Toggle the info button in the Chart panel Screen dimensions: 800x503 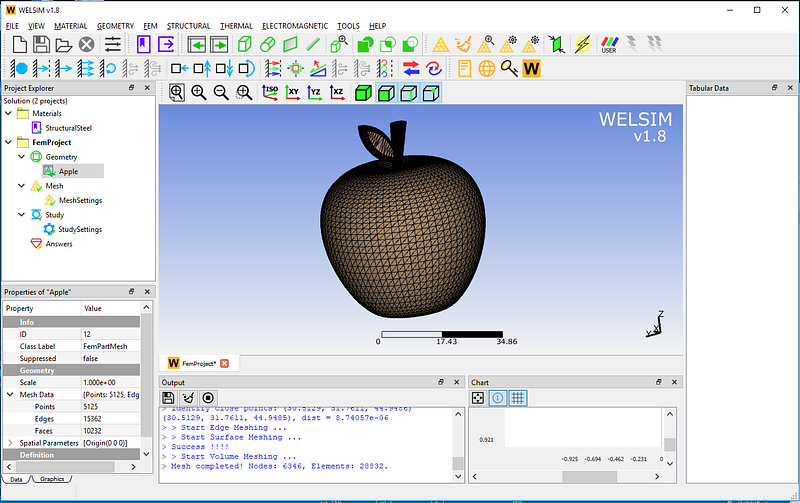[498, 398]
